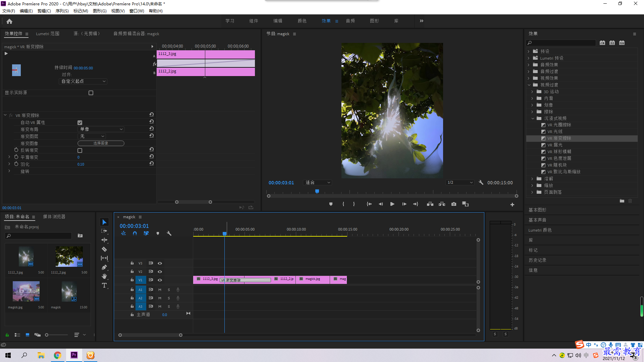This screenshot has width=644, height=362.
Task: Switch Project panel to icon view
Action: (28, 335)
